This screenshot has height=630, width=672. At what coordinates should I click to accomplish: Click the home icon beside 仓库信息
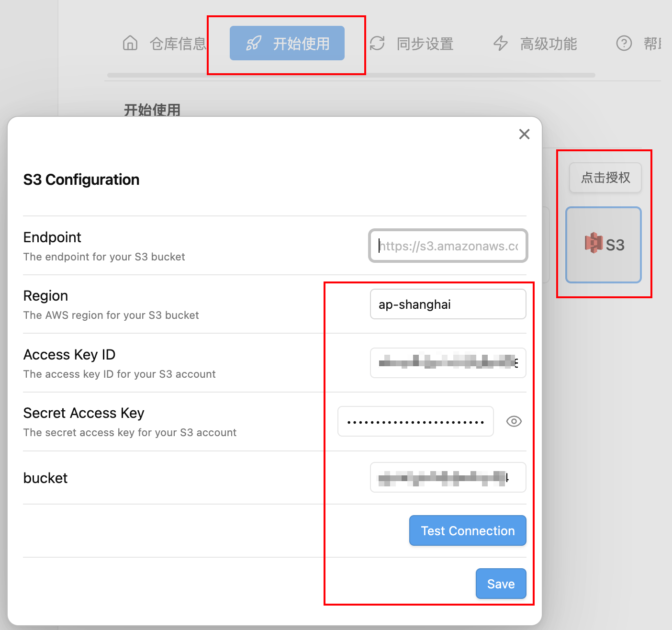tap(130, 44)
